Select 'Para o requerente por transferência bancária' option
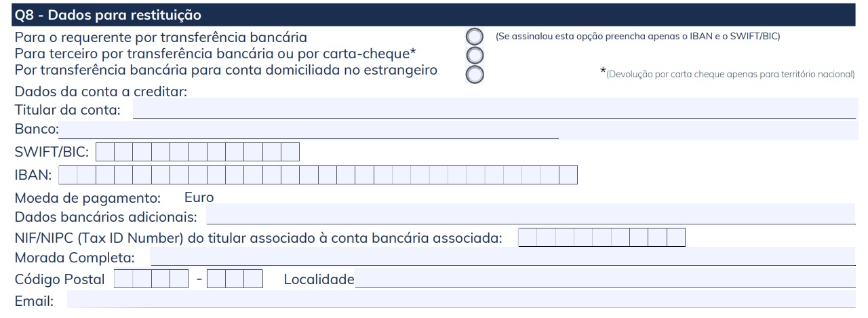The height and width of the screenshot is (318, 868). (475, 37)
